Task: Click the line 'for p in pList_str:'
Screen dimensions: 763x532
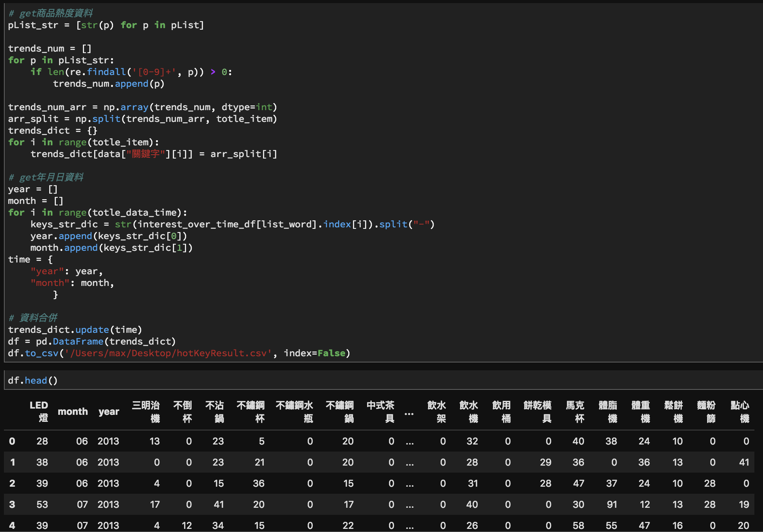Action: point(61,60)
